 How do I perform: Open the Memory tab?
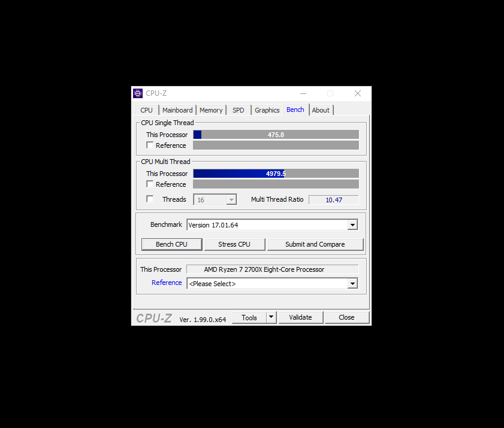coord(211,110)
